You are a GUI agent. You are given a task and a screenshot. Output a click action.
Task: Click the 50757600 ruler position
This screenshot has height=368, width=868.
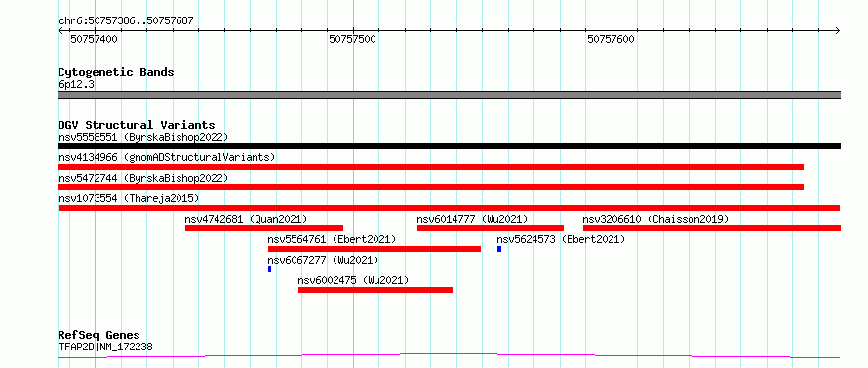click(612, 39)
